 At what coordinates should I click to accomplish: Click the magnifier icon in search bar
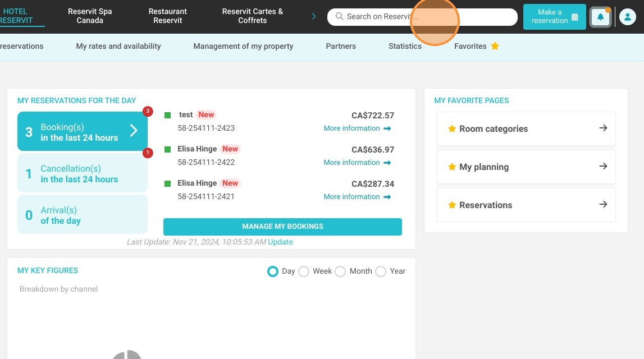click(x=339, y=16)
